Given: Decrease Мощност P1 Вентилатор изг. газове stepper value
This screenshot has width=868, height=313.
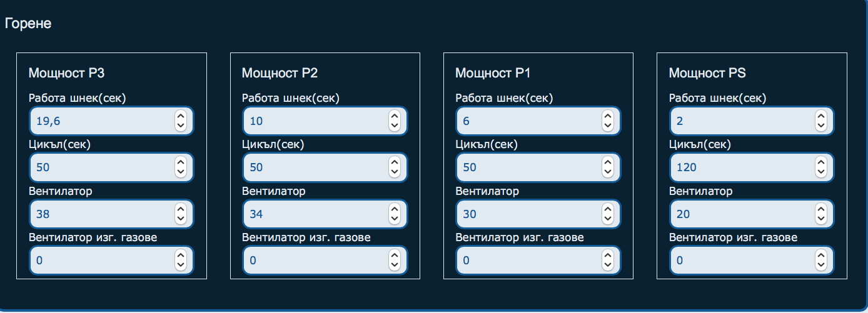Looking at the screenshot, I should click(x=607, y=266).
